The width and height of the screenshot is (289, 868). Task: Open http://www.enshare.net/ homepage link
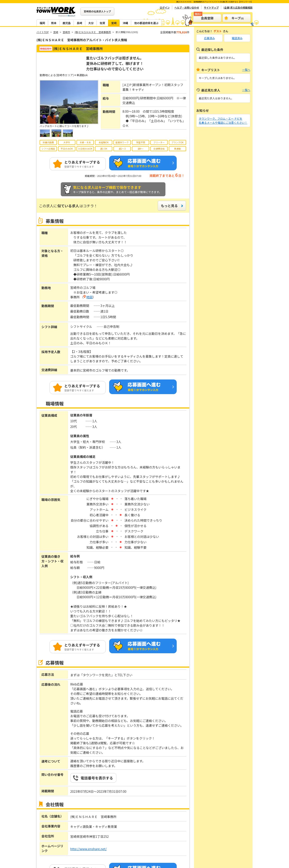[88, 849]
